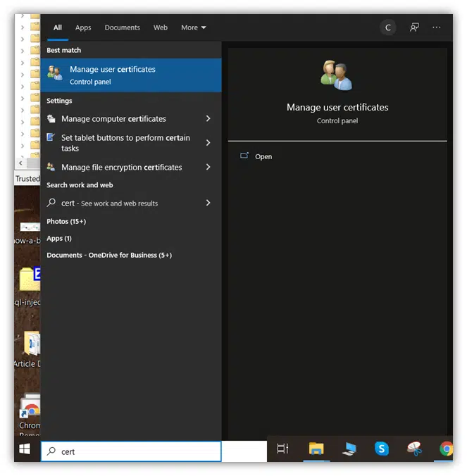Expand arrow for Set tablet buttons result
Screen dimensions: 467x476
tap(208, 143)
